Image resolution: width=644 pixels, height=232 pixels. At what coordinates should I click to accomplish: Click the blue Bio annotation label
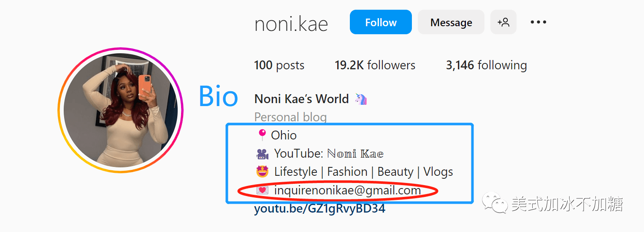coord(218,96)
